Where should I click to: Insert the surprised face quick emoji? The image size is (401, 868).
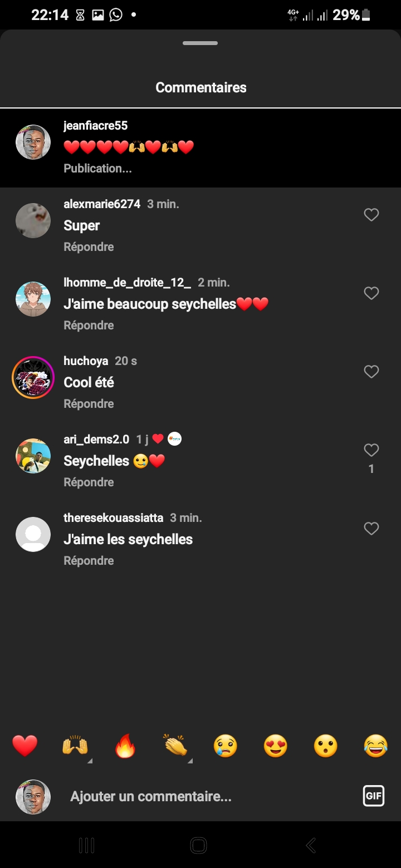pyautogui.click(x=326, y=746)
